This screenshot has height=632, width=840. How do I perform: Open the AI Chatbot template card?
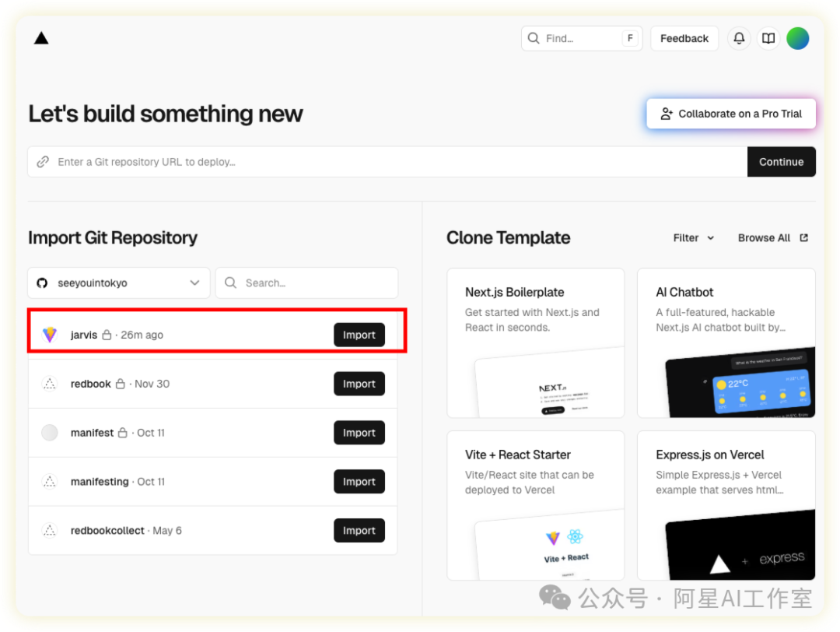726,343
